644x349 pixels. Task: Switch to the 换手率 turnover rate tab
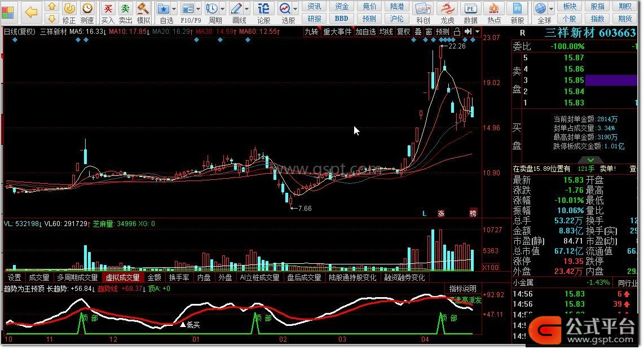[179, 277]
